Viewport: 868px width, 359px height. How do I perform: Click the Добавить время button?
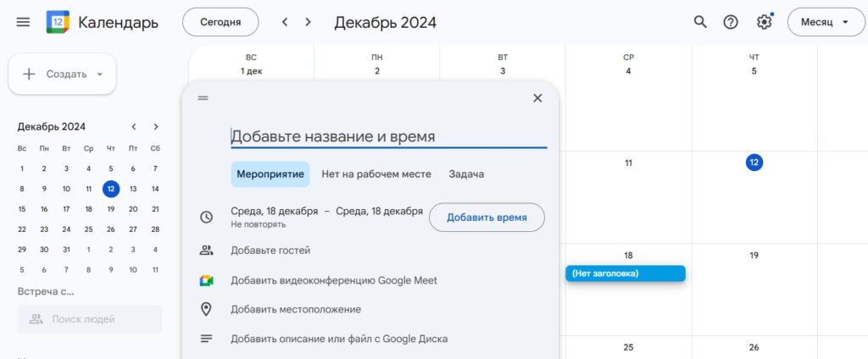point(487,218)
